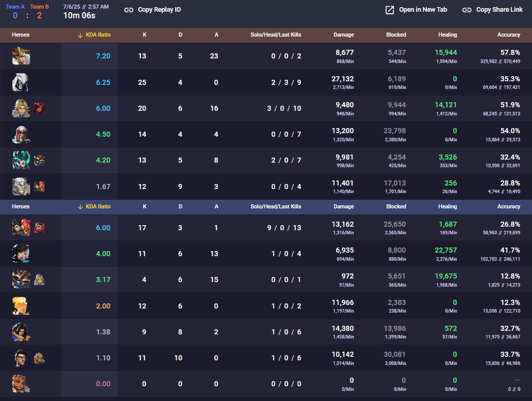This screenshot has height=401, width=532.
Task: Select the Magneto portrait in the 4.50 KDA row
Action: click(x=21, y=134)
